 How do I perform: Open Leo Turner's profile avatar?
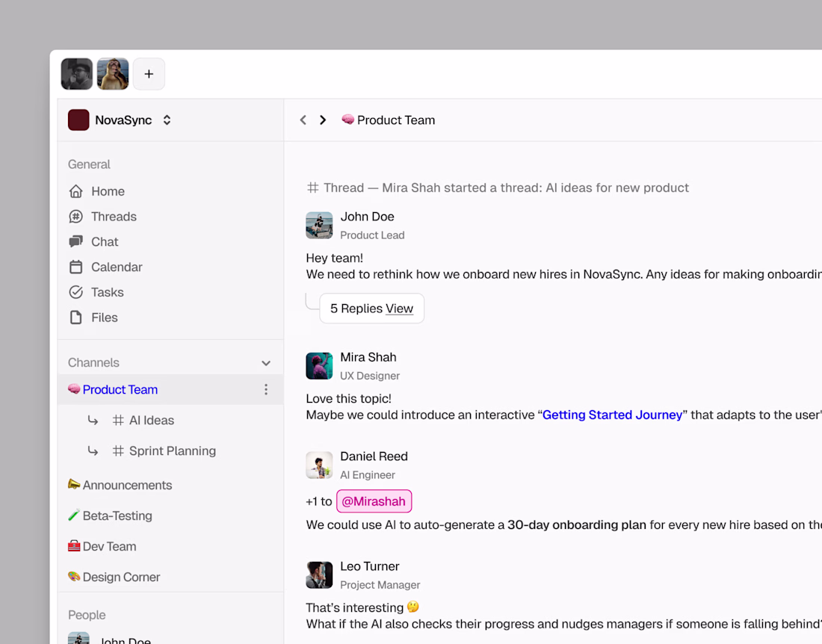point(319,575)
